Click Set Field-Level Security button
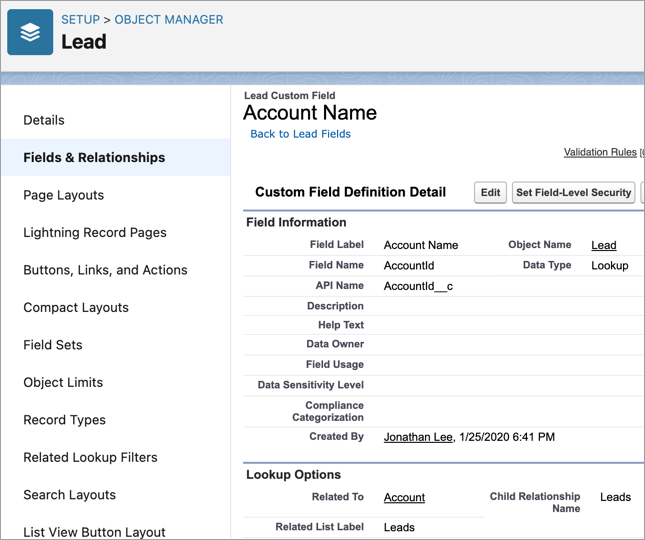The height and width of the screenshot is (540, 645). click(x=573, y=192)
